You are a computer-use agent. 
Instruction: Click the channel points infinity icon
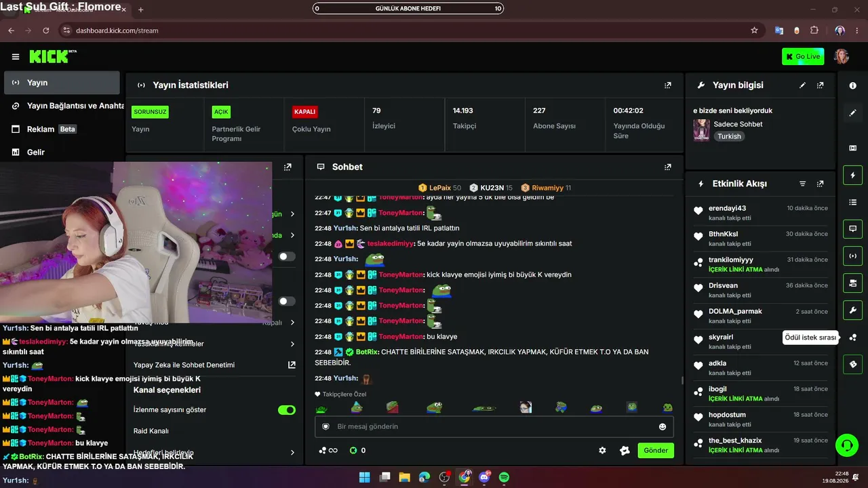[x=328, y=450]
